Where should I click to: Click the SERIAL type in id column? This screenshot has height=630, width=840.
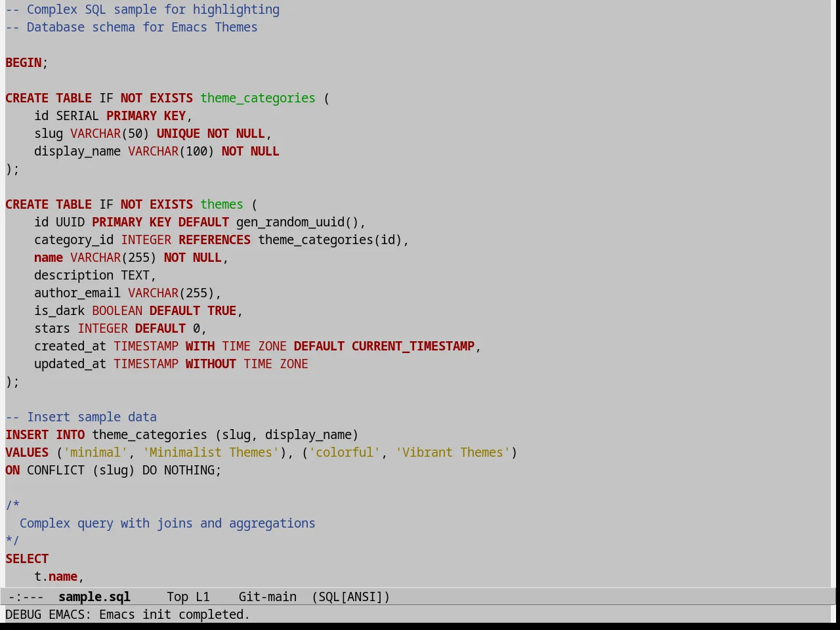pos(77,115)
